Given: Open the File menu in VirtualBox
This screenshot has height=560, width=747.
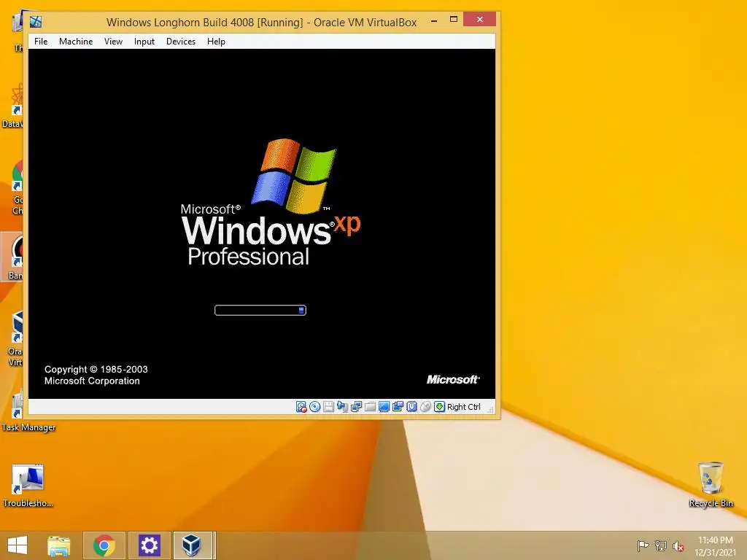Looking at the screenshot, I should pyautogui.click(x=41, y=42).
